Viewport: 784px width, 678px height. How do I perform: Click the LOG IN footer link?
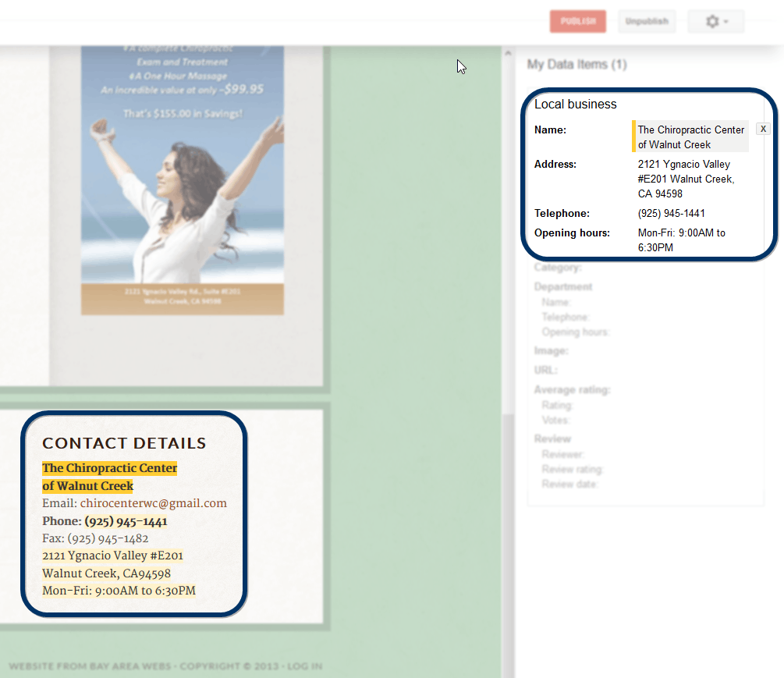point(304,666)
